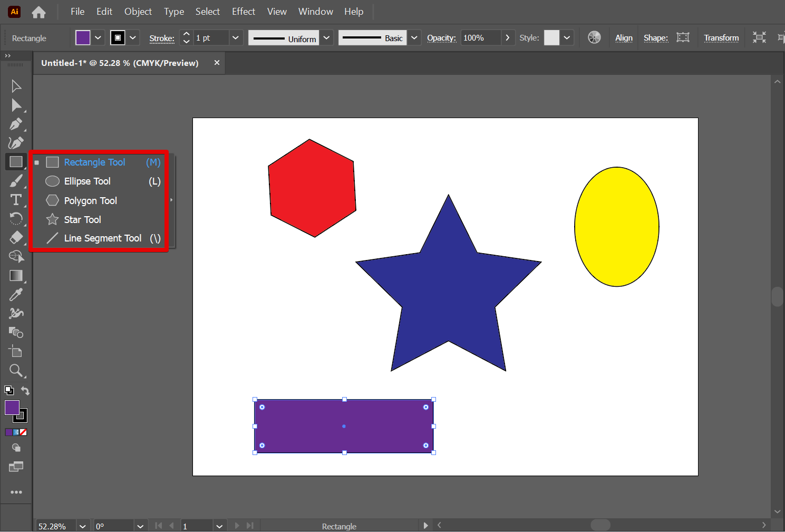Click the Opacity value field
785x532 pixels.
[480, 38]
